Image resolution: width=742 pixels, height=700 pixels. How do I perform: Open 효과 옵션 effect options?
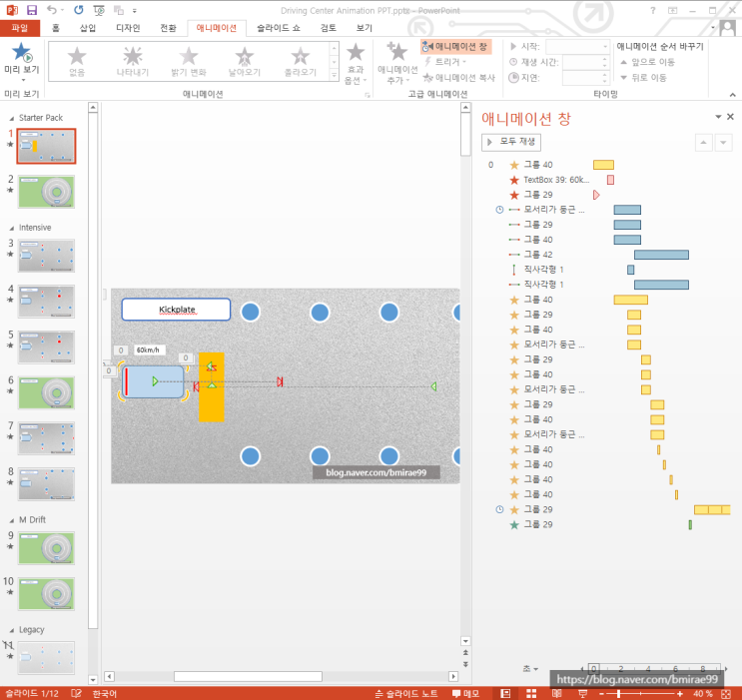tap(356, 64)
